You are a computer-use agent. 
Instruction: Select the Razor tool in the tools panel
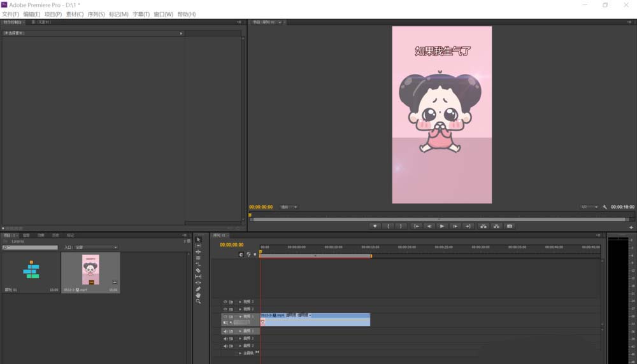(x=198, y=270)
